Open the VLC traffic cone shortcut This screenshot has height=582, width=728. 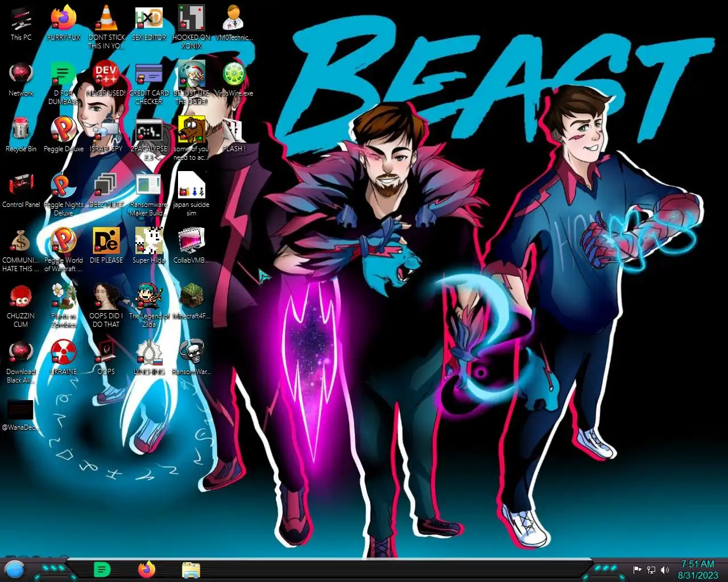pos(106,27)
